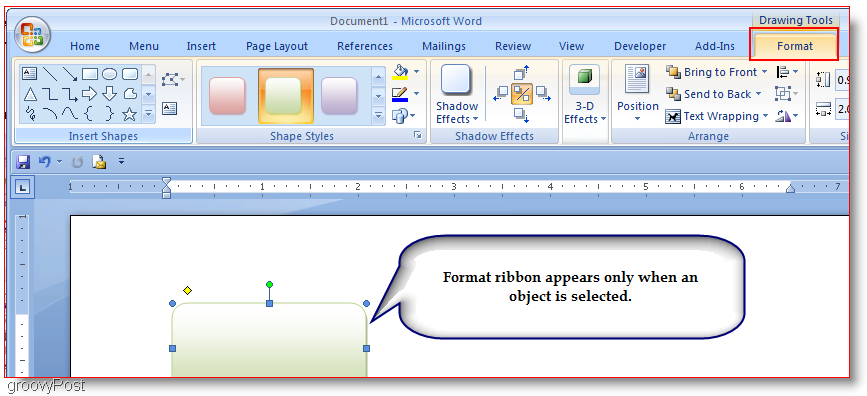Pick the Arrow line shape
The image size is (867, 396).
(70, 74)
